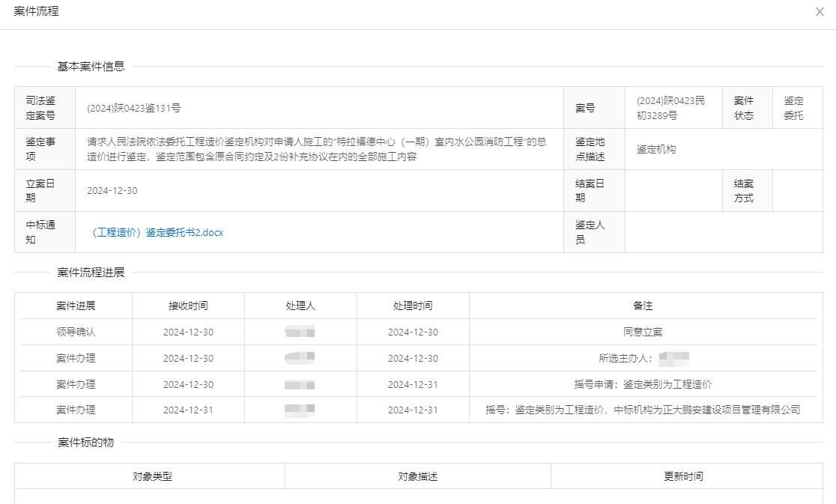Select the 领导确认 progress row

[76, 332]
